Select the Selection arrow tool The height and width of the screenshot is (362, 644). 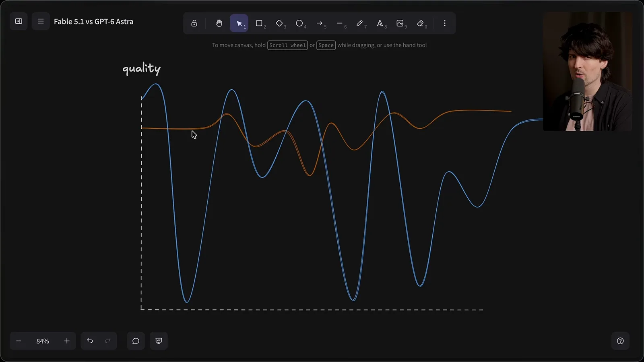[x=239, y=23]
